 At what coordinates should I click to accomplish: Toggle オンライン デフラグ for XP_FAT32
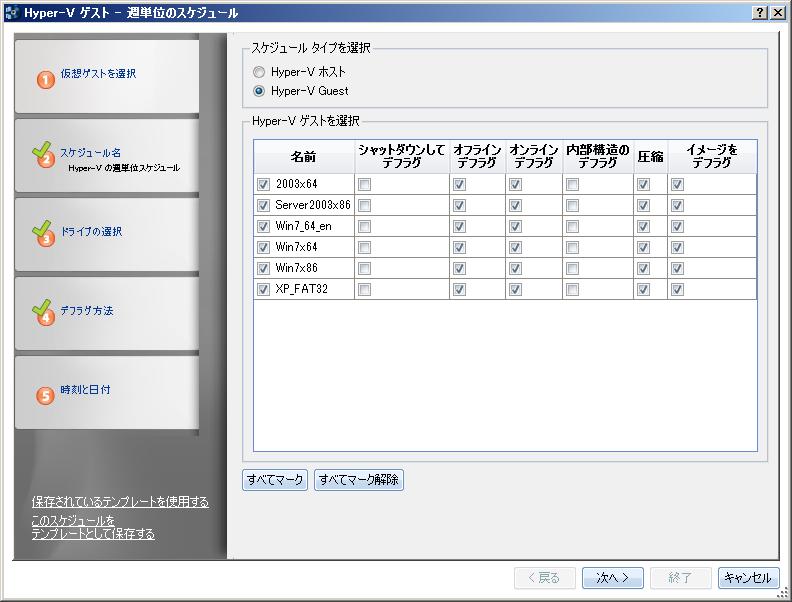coord(515,289)
